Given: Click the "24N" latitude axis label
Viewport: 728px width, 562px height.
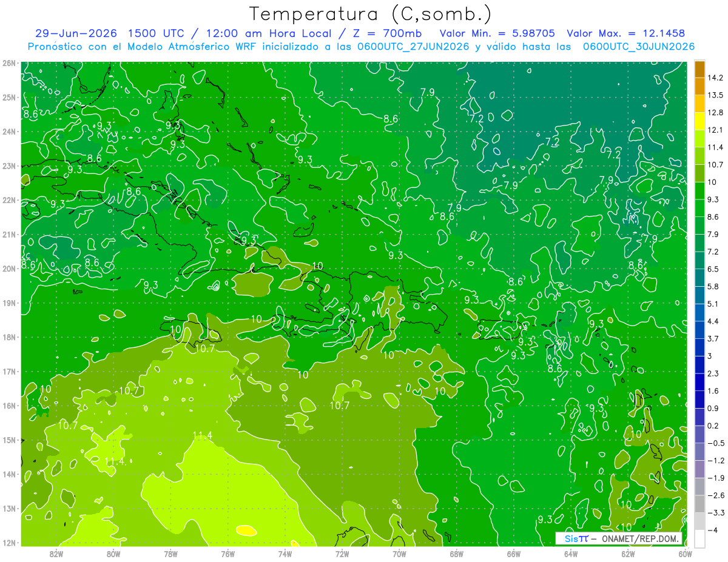Looking at the screenshot, I should click(8, 132).
